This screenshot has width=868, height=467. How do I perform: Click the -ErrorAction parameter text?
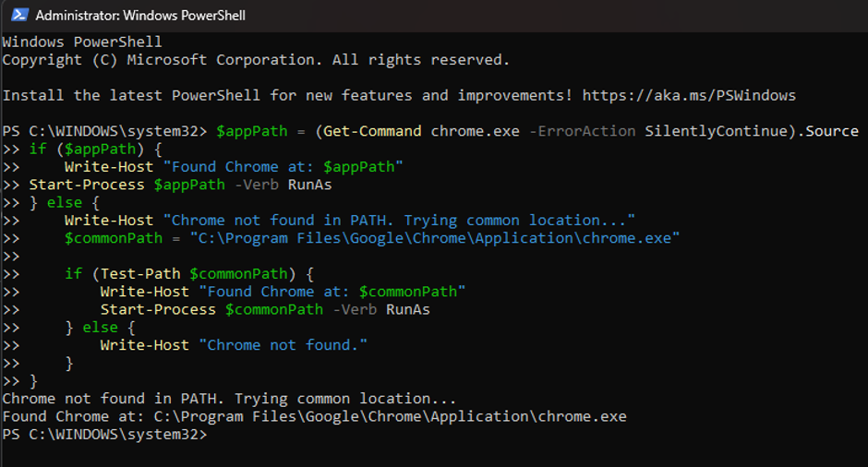click(583, 131)
